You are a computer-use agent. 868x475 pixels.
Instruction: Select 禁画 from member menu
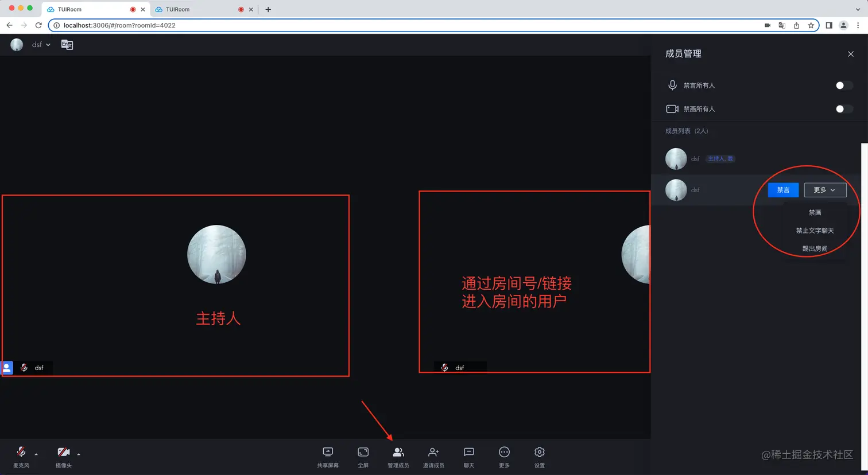click(815, 212)
